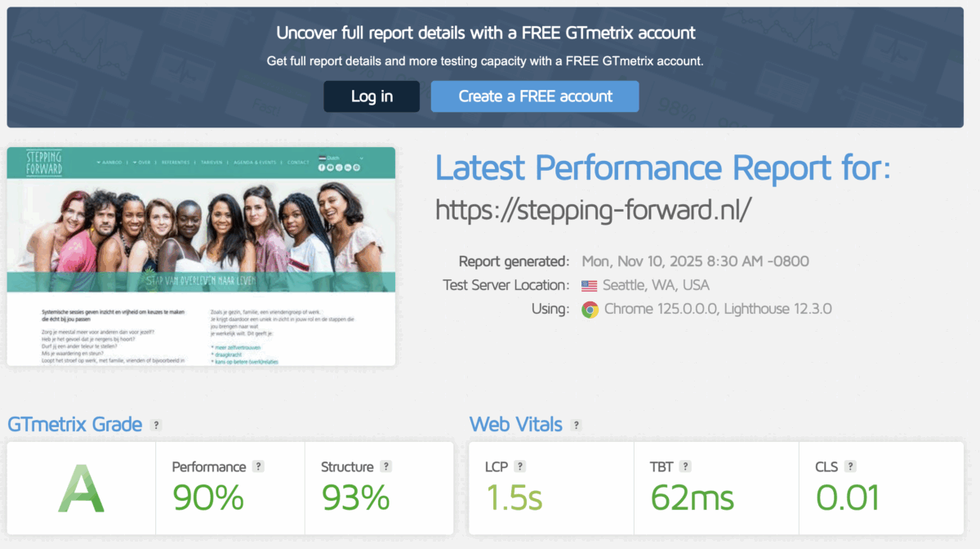980x549 pixels.
Task: Select the 90% Performance score
Action: pyautogui.click(x=208, y=497)
